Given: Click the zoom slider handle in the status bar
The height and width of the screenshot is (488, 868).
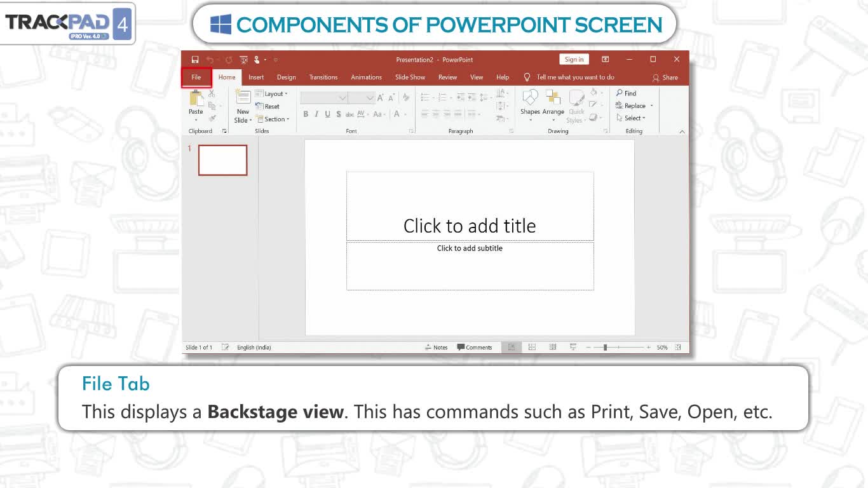Looking at the screenshot, I should pos(605,348).
